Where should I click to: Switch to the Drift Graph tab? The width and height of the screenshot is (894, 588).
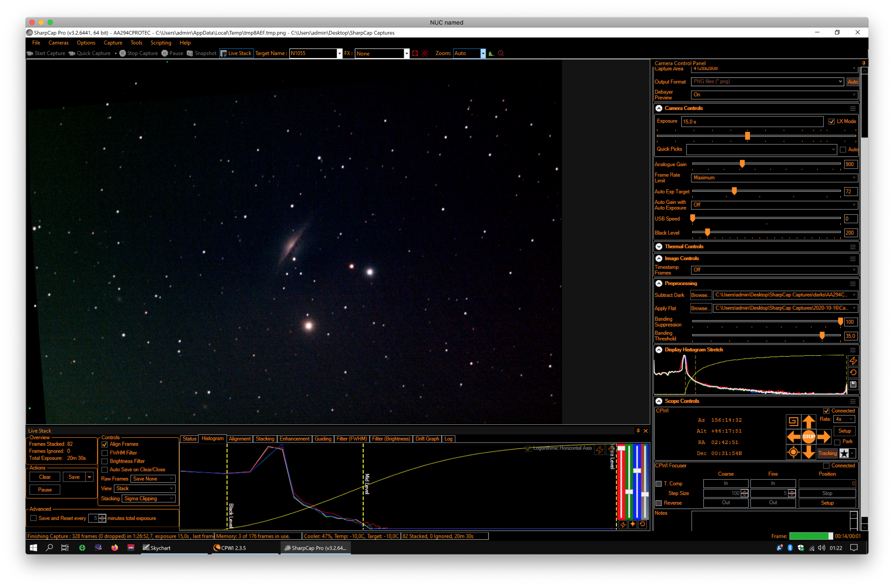pyautogui.click(x=427, y=439)
